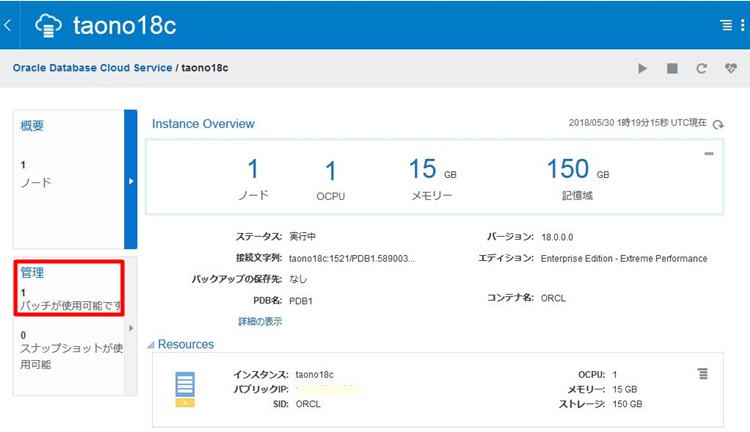Click the 詳細の表示 link
Image resolution: width=750 pixels, height=432 pixels.
(x=260, y=321)
